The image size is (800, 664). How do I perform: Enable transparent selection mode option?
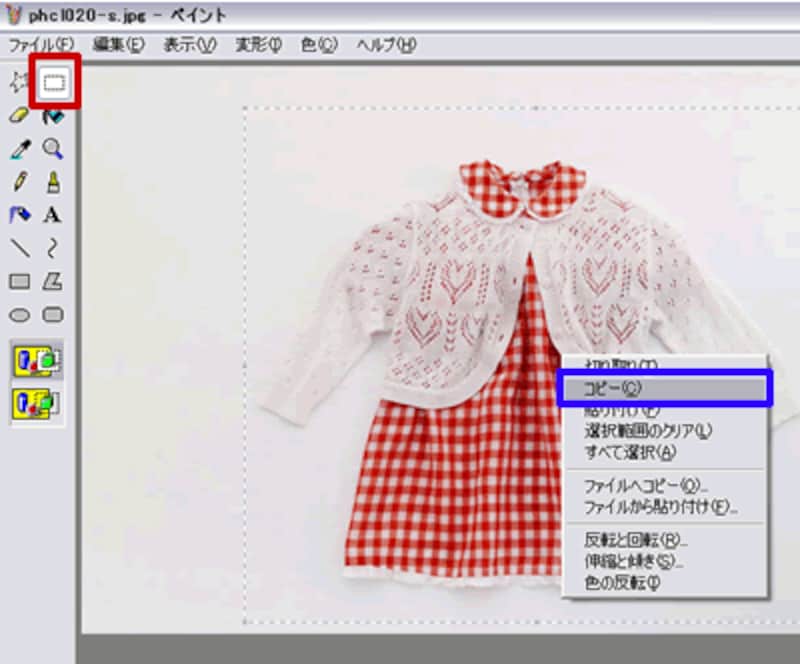[x=37, y=404]
